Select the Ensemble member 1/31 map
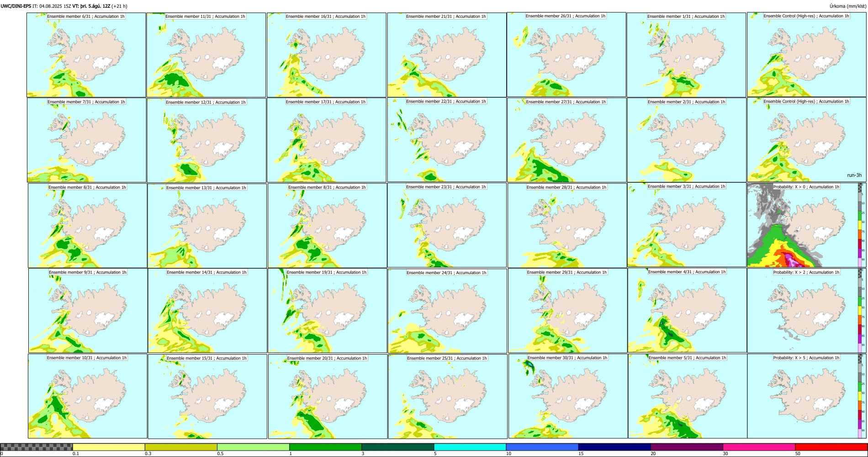Image resolution: width=868 pixels, height=457 pixels. (x=686, y=55)
